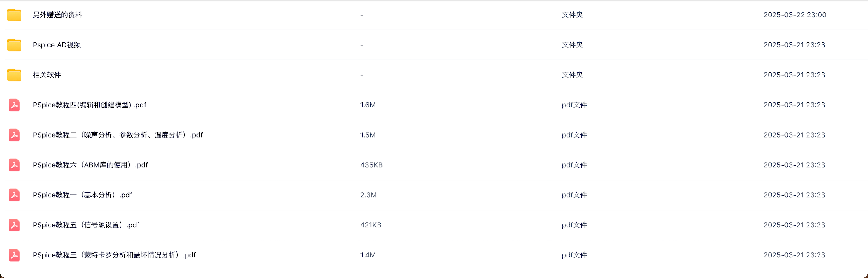Click PDF icon for PSpice教程二 file
Screen dimensions: 868x278
point(14,135)
